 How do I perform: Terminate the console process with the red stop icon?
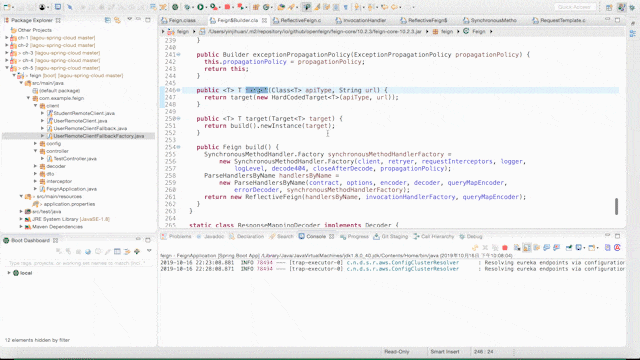(x=504, y=247)
